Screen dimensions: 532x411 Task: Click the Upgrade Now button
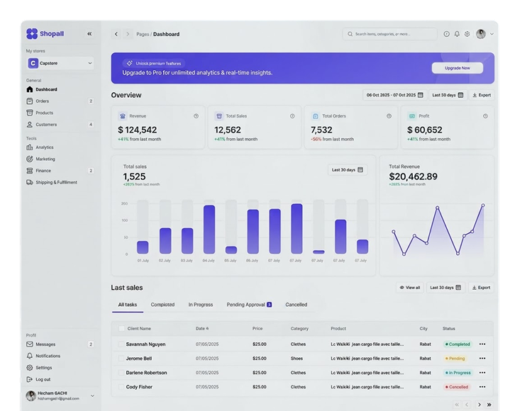click(x=458, y=68)
